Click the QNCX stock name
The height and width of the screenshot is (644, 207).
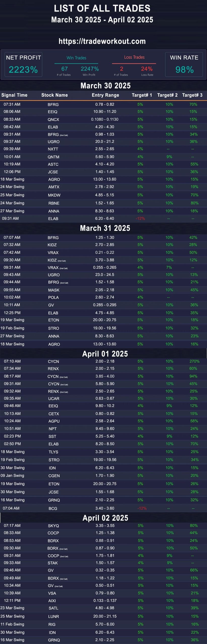pyautogui.click(x=53, y=120)
